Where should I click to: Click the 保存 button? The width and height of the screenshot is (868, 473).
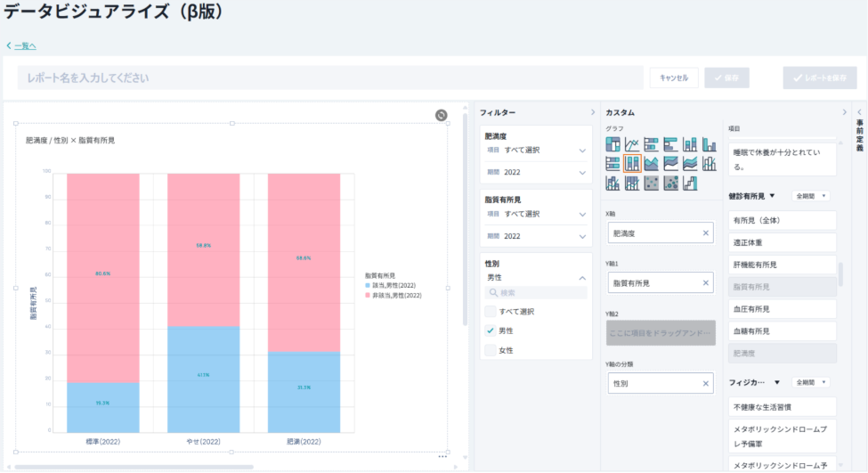click(726, 78)
